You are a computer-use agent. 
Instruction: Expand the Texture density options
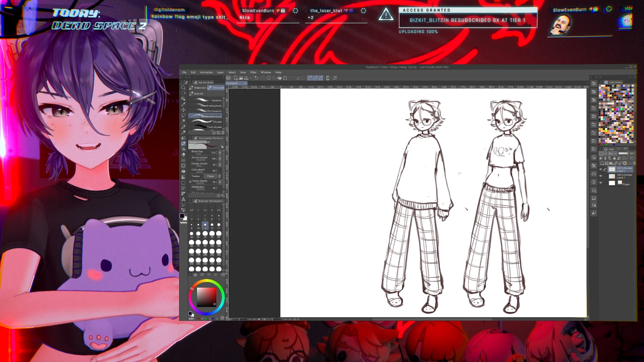pos(190,182)
